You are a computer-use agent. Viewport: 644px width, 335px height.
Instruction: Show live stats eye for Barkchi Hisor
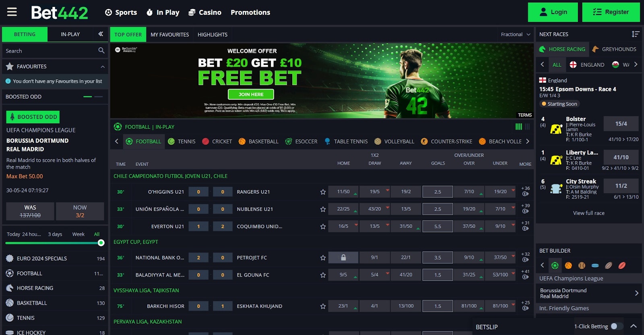coord(525,308)
